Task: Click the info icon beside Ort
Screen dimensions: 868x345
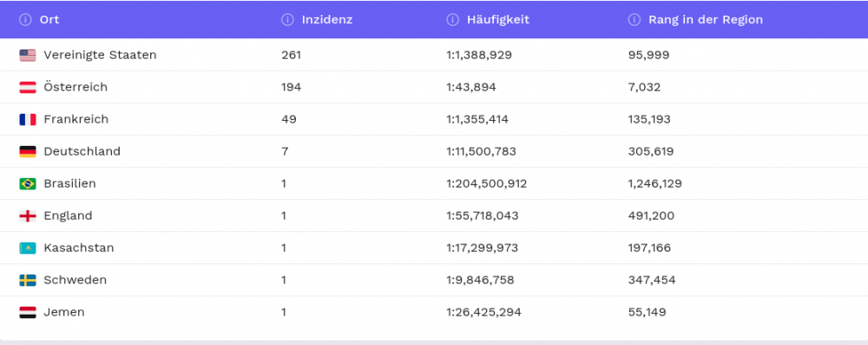Action: pyautogui.click(x=25, y=19)
